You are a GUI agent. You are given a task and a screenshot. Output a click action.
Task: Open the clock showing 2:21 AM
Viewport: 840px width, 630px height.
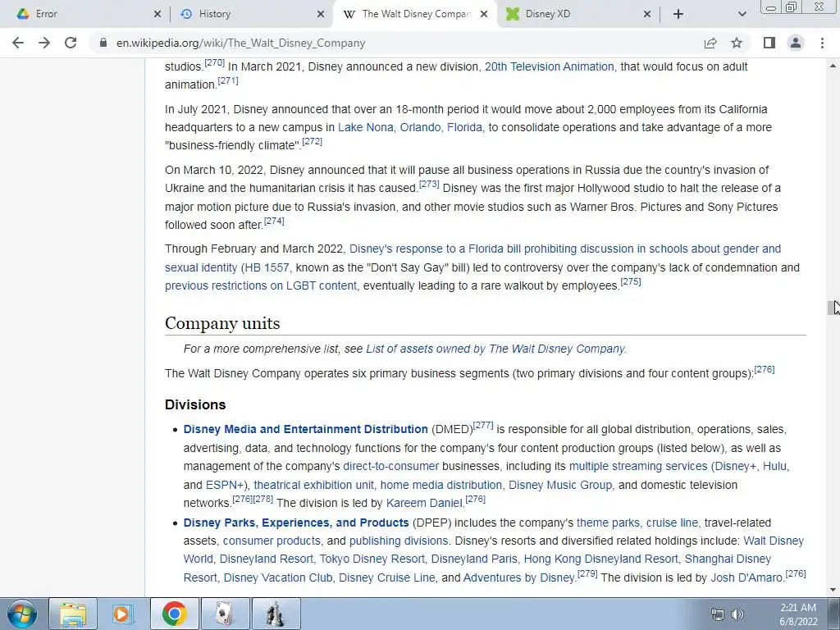(x=798, y=614)
